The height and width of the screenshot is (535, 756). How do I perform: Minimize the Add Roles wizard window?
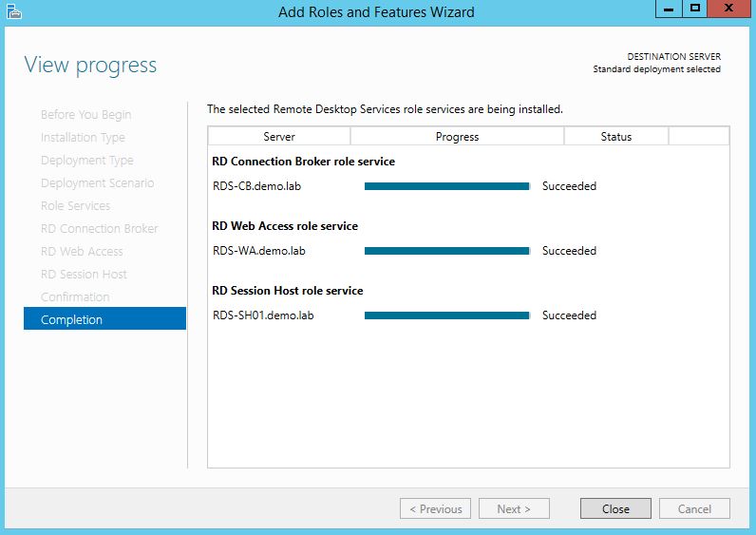tap(668, 9)
